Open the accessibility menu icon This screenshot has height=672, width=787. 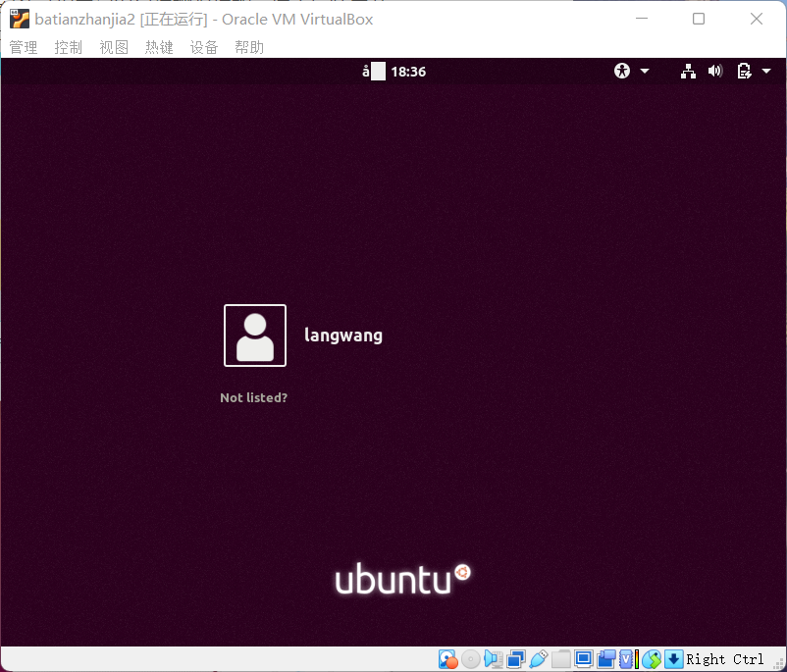click(x=622, y=71)
